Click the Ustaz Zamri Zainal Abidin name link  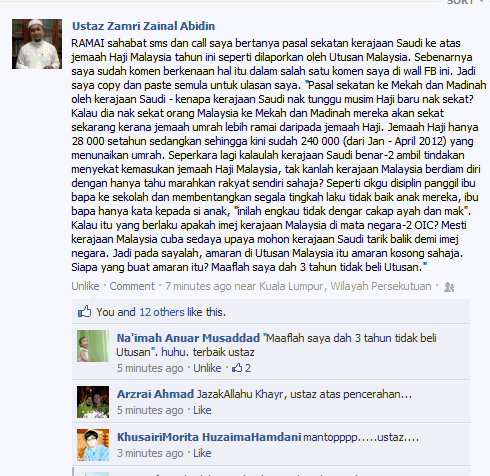[x=143, y=26]
